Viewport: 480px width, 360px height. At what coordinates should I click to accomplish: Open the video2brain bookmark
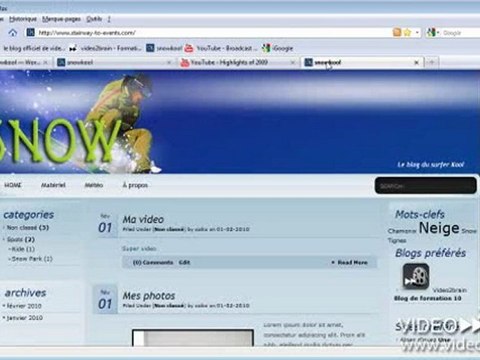point(105,48)
